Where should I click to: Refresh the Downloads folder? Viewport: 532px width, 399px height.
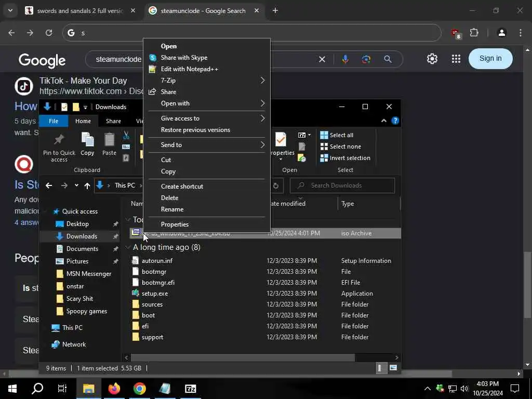276,185
